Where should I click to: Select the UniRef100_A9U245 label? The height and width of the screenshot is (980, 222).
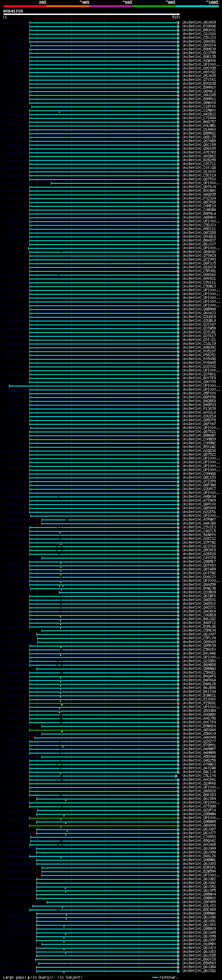(199, 95)
